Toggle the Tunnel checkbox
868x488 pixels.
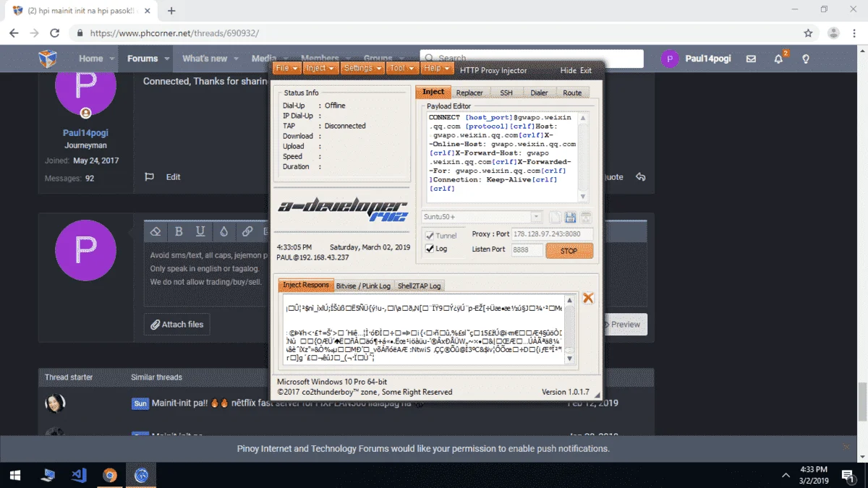[430, 236]
